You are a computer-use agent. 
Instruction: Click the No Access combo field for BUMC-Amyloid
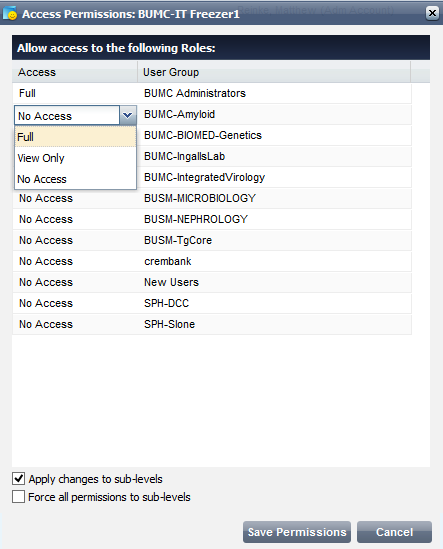67,115
